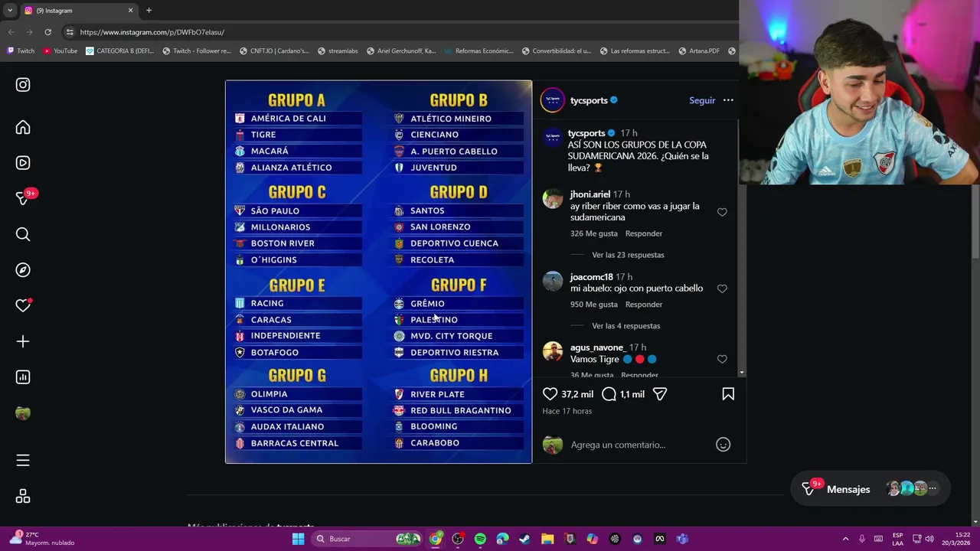This screenshot has height=551, width=980.
Task: Open taskbar clock and date
Action: 958,539
